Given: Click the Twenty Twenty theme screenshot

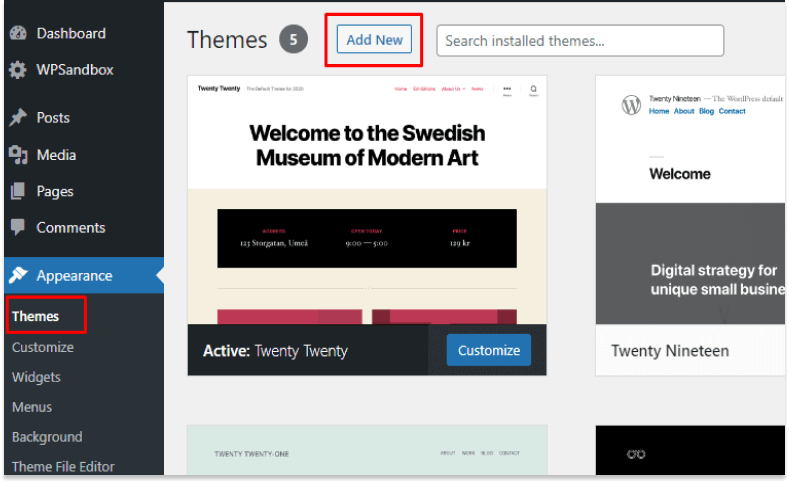Looking at the screenshot, I should pos(367,200).
